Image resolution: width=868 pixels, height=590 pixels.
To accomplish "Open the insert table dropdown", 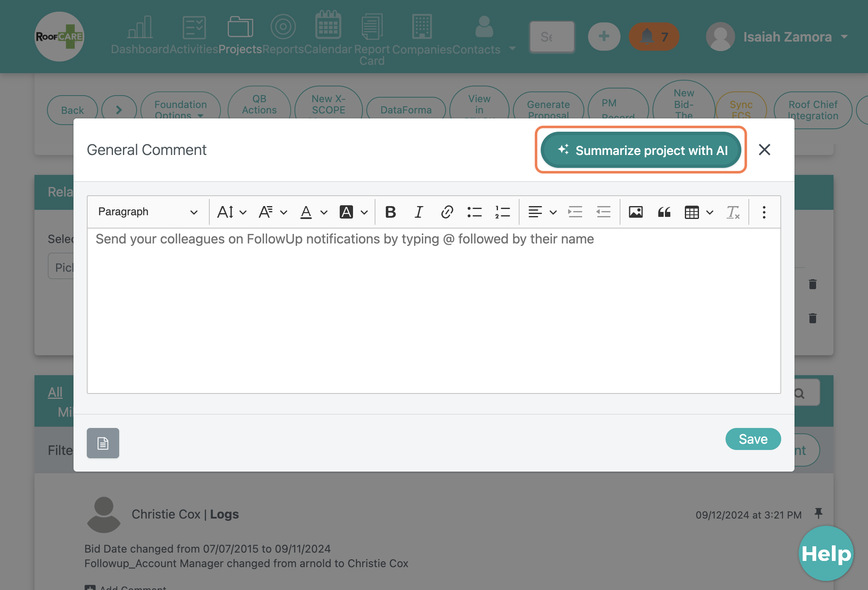I will [x=699, y=212].
